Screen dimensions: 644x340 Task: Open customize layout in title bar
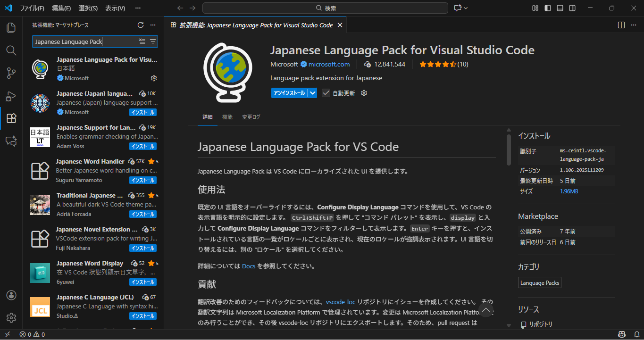tap(535, 8)
